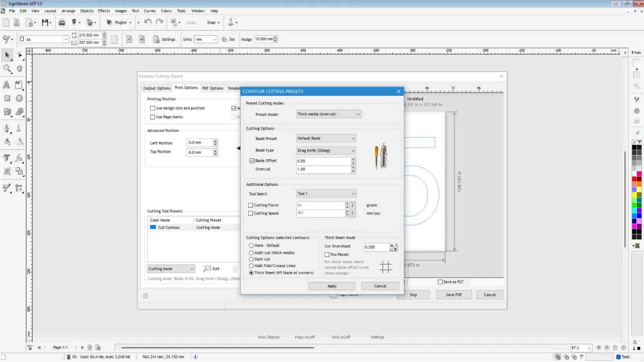Viewport: 644px width, 362px height.
Task: Click the zoom in icon at bottom
Action: 599,348
